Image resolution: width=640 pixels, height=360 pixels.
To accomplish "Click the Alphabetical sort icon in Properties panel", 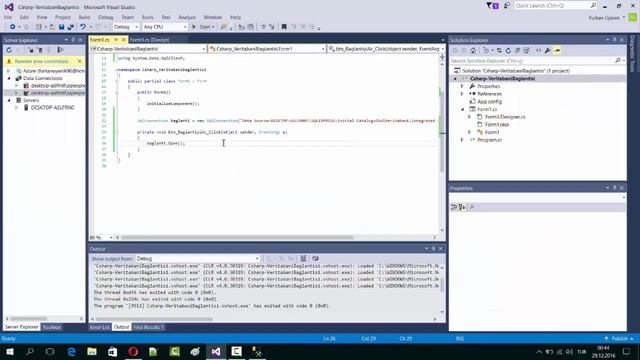I will [x=462, y=207].
